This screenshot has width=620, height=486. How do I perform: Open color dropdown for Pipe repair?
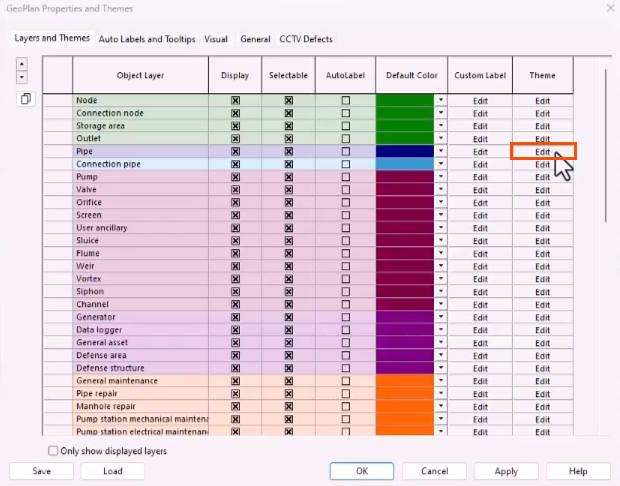point(440,393)
